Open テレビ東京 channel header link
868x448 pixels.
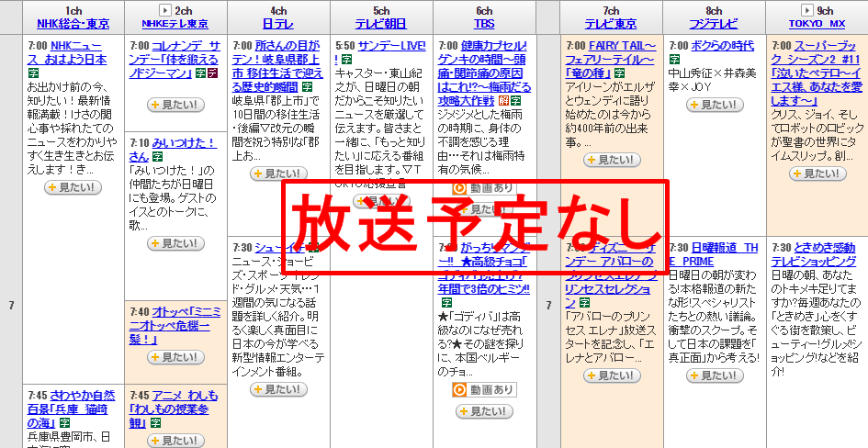pos(611,24)
